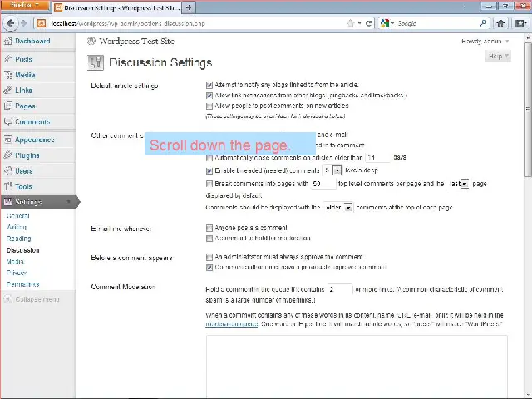This screenshot has width=532, height=399.
Task: Open the older/newer comments order dropdown
Action: [x=338, y=208]
